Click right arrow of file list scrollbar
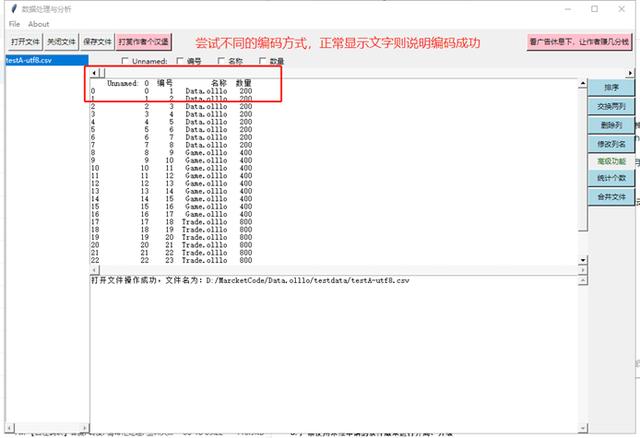Image resolution: width=640 pixels, height=438 pixels. click(85, 428)
